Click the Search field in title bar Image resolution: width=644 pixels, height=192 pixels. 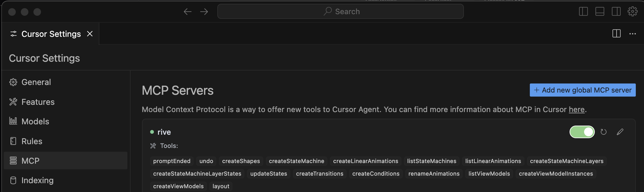(340, 12)
